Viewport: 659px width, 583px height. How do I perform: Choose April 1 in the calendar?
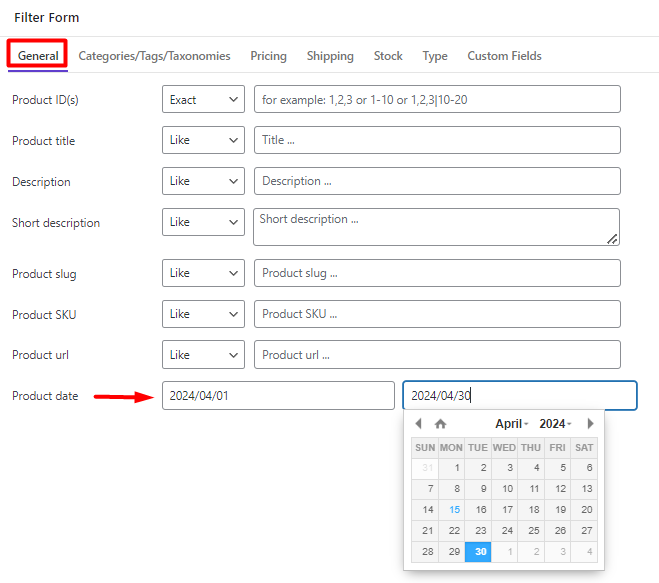452,468
